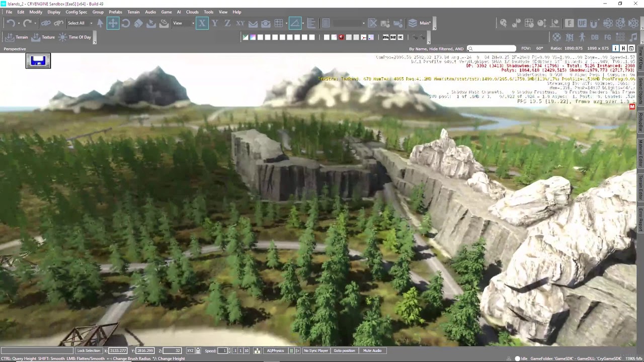Viewport: 644px width, 362px height.
Task: Click the Undo arrow icon
Action: tap(11, 23)
